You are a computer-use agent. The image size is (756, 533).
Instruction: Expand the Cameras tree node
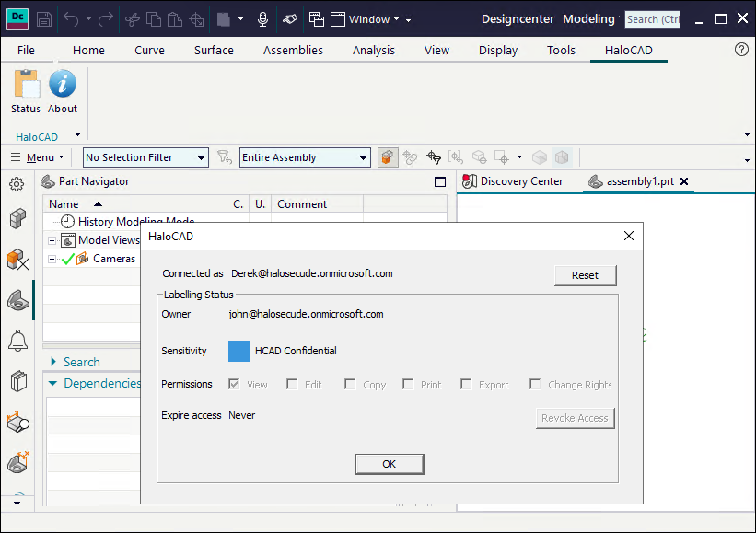[52, 259]
